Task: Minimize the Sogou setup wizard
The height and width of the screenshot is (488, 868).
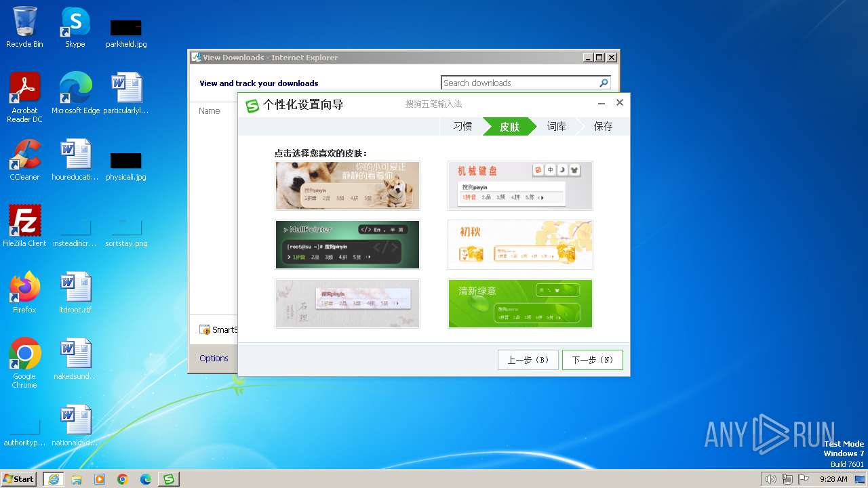Action: (601, 103)
